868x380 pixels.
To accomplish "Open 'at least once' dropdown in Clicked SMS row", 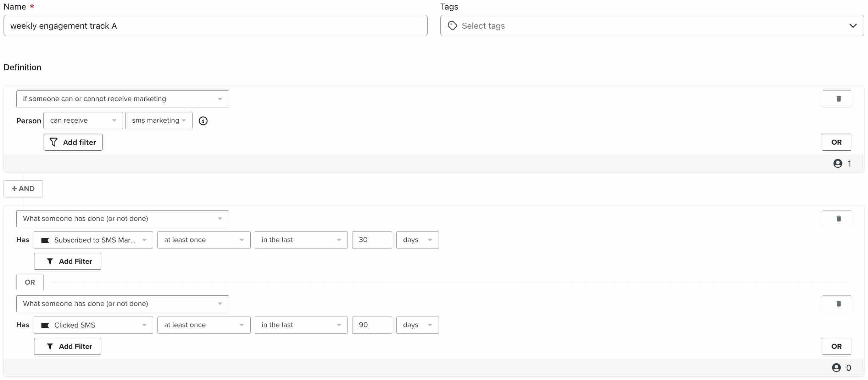I will tap(204, 325).
